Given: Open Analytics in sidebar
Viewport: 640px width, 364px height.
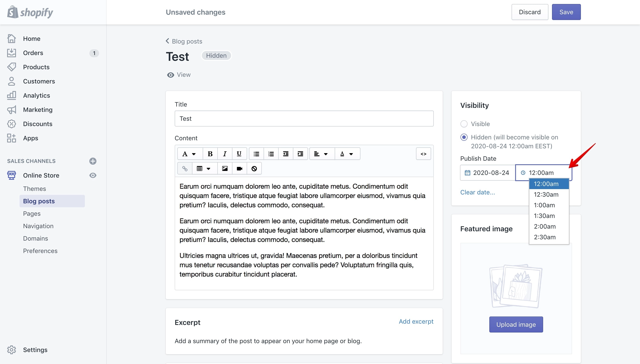Looking at the screenshot, I should (x=36, y=95).
